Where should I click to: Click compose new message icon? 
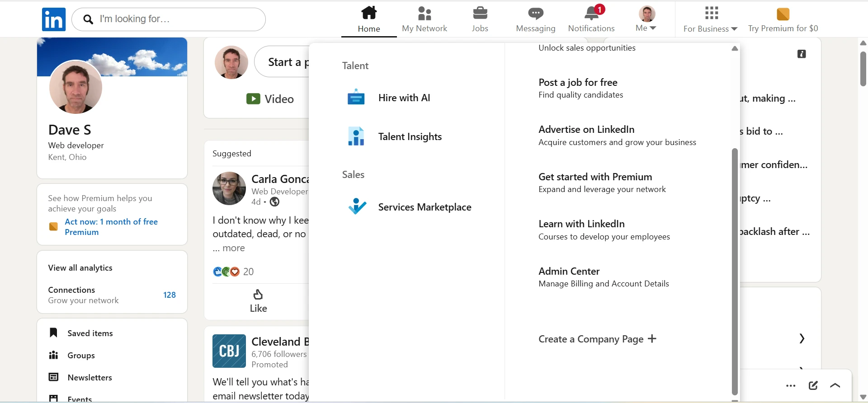pos(813,385)
